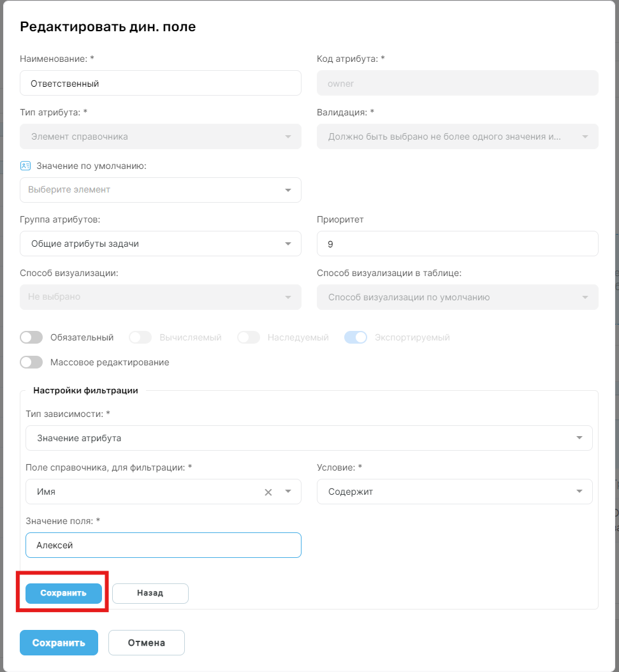Image resolution: width=619 pixels, height=672 pixels.
Task: Toggle the Вычисляемый switch
Action: coord(140,337)
